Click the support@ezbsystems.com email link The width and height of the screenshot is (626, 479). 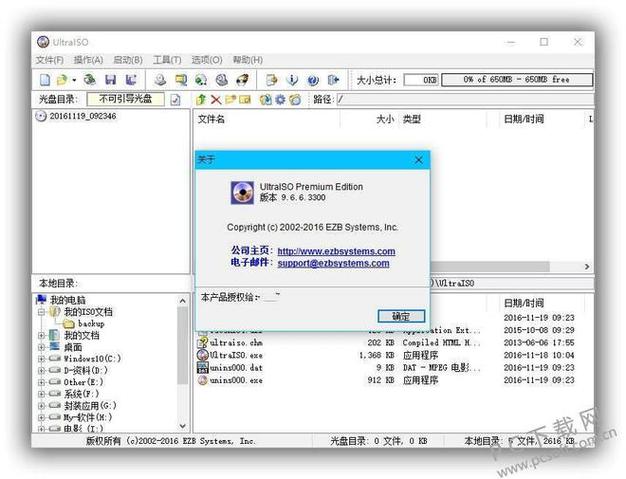(x=333, y=263)
